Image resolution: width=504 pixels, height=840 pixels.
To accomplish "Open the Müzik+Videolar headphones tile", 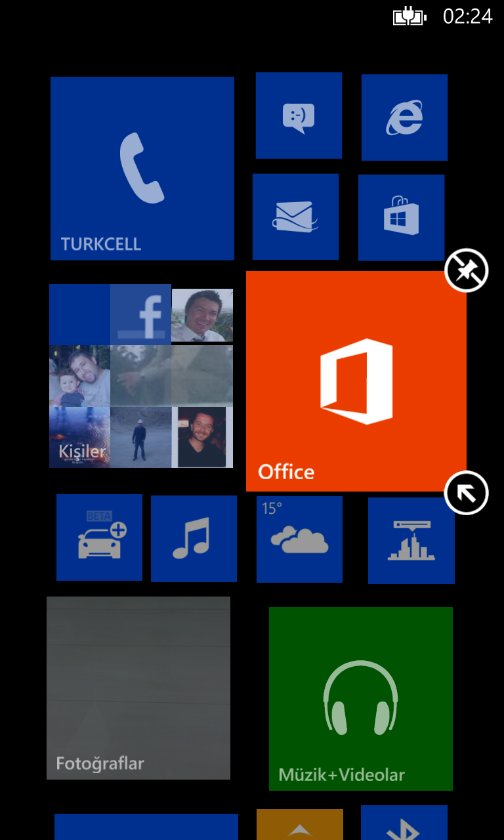I will pos(361,699).
